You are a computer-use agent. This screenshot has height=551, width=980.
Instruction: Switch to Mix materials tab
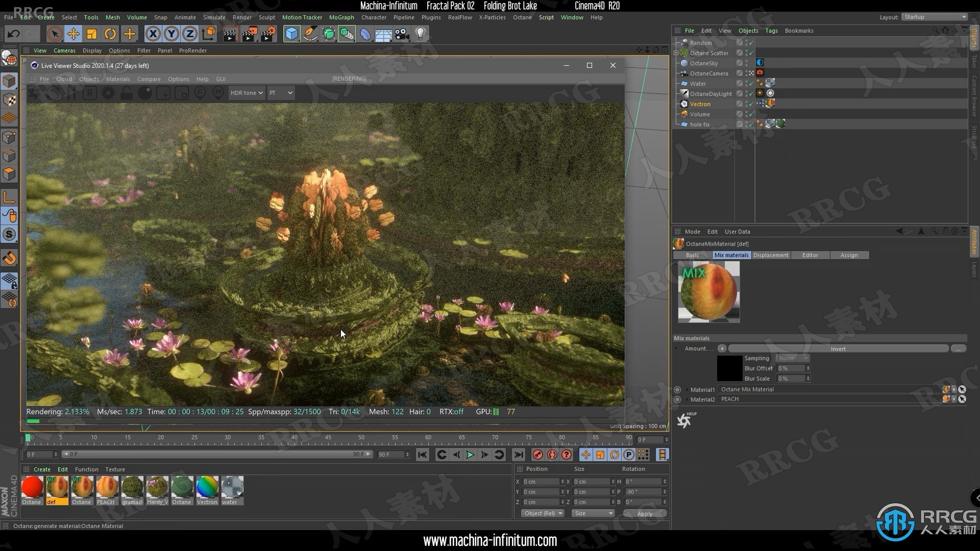(x=730, y=254)
